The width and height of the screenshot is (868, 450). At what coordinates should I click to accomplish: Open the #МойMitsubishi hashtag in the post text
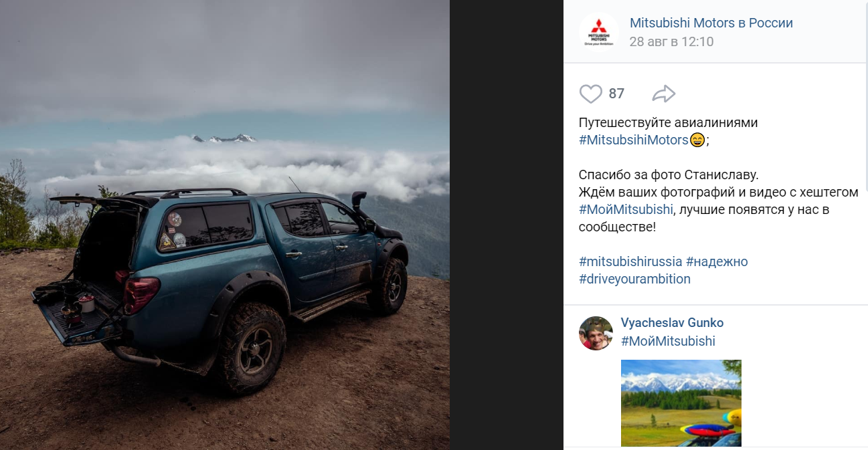click(x=626, y=209)
